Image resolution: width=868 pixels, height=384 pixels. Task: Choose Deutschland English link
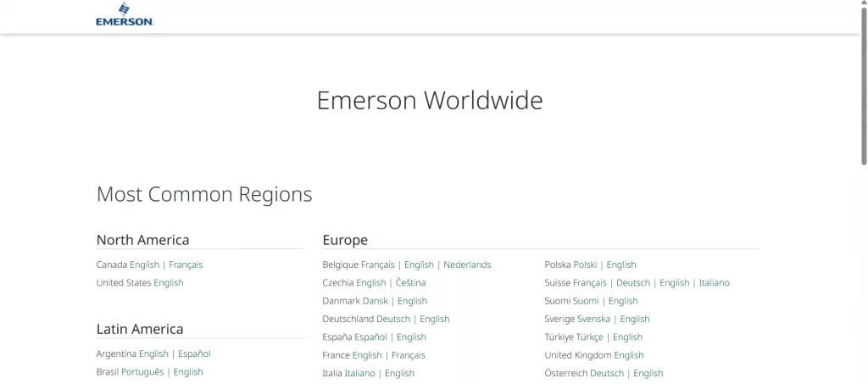pos(435,320)
